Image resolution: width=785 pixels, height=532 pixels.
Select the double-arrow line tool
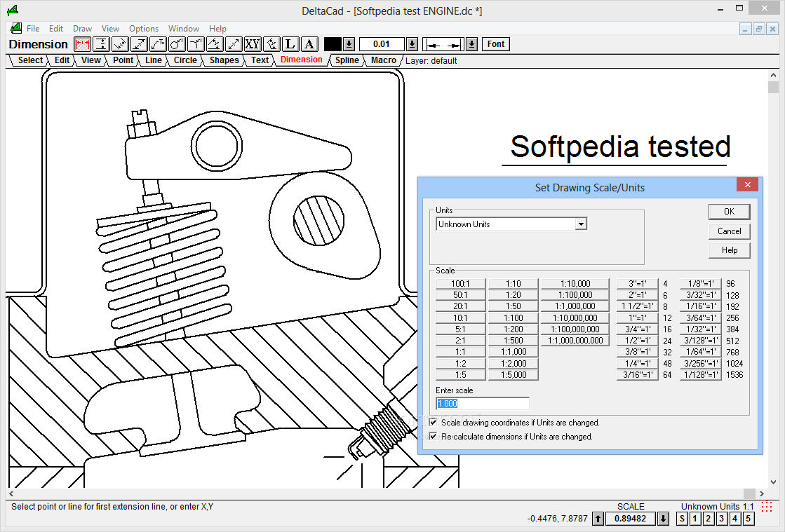coord(234,44)
